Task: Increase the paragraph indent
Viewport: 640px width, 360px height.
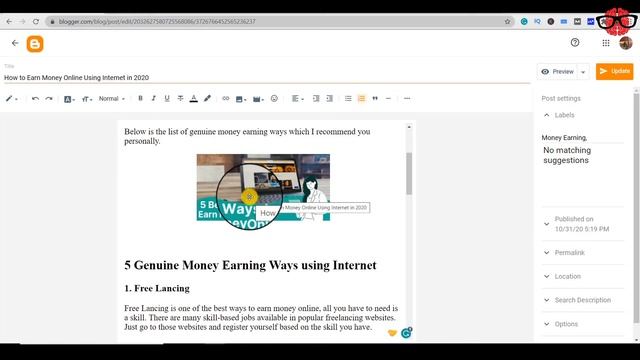Action: pyautogui.click(x=329, y=98)
